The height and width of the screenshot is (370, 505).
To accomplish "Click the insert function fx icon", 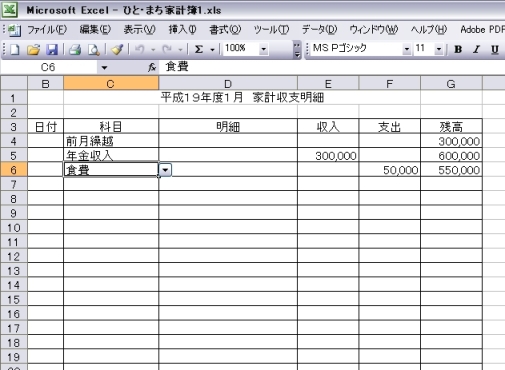I will [152, 68].
